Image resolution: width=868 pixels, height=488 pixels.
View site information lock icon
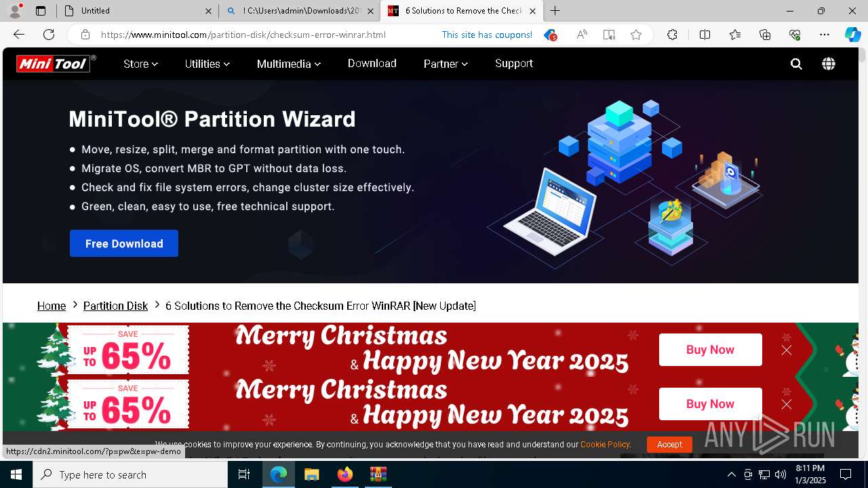85,35
